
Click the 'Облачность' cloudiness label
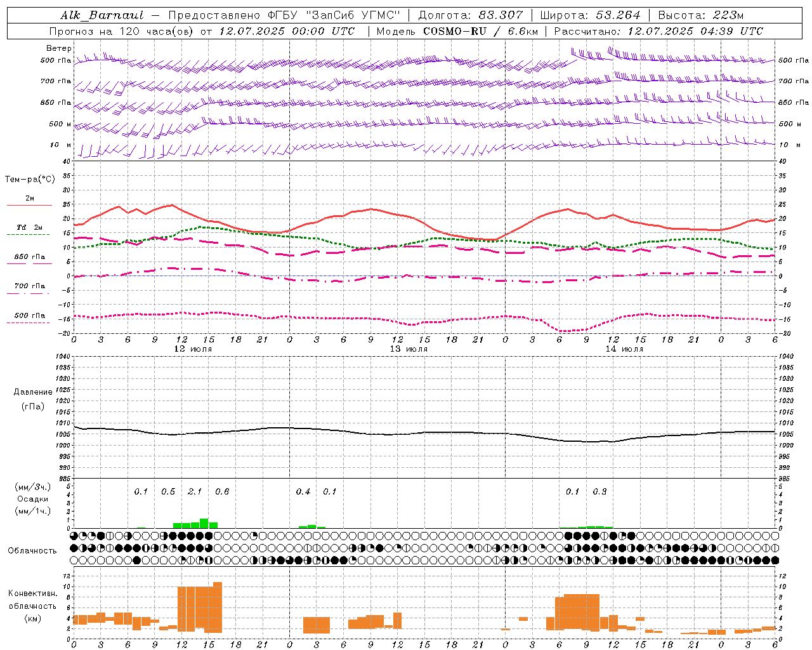pyautogui.click(x=32, y=551)
